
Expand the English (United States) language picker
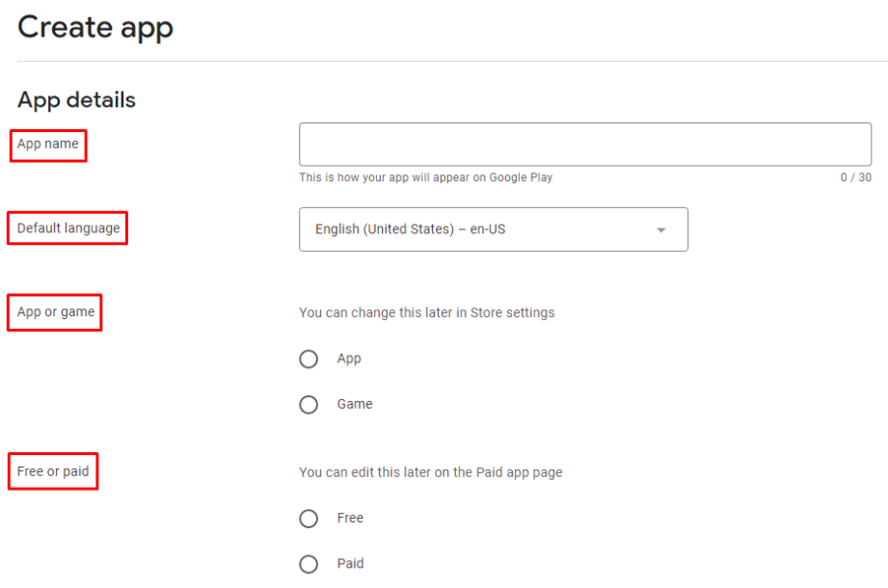pyautogui.click(x=494, y=229)
